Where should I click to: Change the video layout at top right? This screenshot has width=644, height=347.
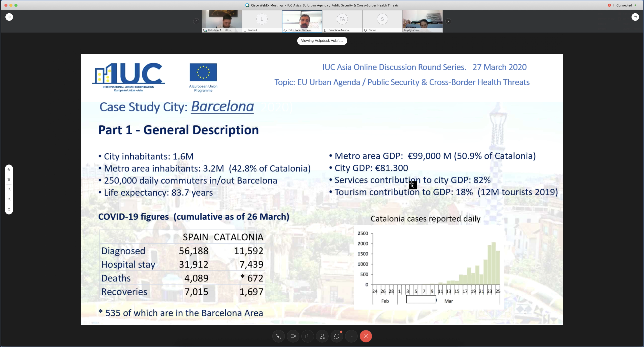[x=635, y=17]
